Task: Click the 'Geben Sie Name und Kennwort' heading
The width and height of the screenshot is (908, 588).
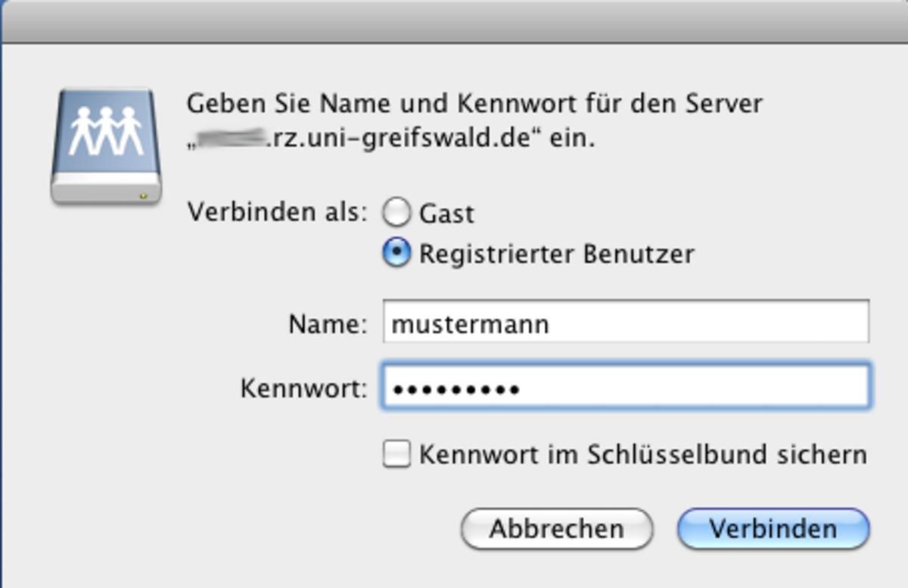Action: pyautogui.click(x=474, y=104)
